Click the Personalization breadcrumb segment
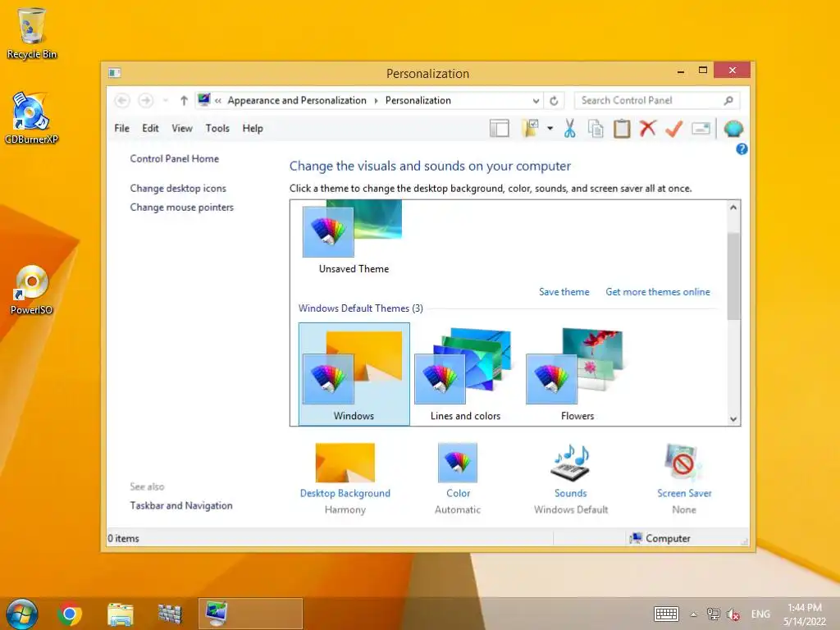Image resolution: width=840 pixels, height=630 pixels. [418, 100]
